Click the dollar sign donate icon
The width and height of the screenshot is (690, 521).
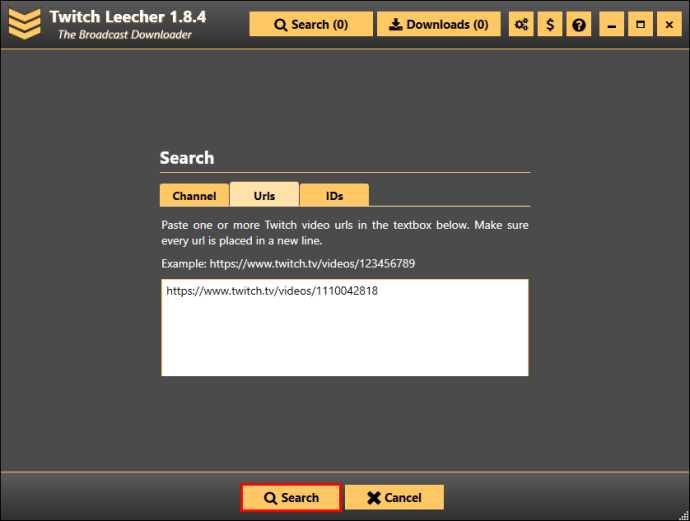[x=550, y=24]
